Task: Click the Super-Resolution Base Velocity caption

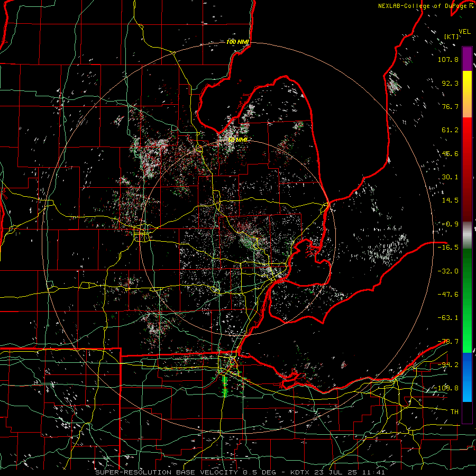Action: 240,472
